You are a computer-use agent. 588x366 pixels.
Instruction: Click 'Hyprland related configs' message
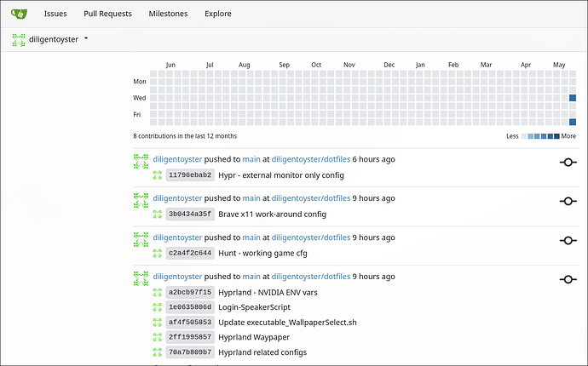tap(262, 352)
